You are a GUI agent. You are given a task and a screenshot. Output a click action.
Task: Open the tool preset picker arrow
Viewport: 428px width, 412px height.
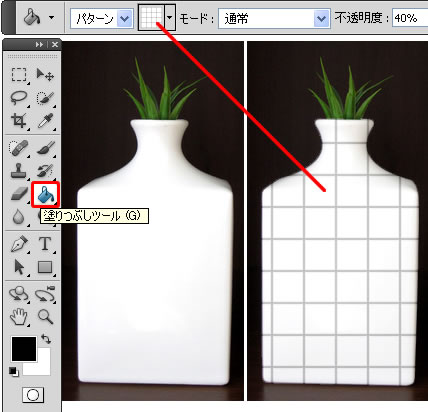52,17
